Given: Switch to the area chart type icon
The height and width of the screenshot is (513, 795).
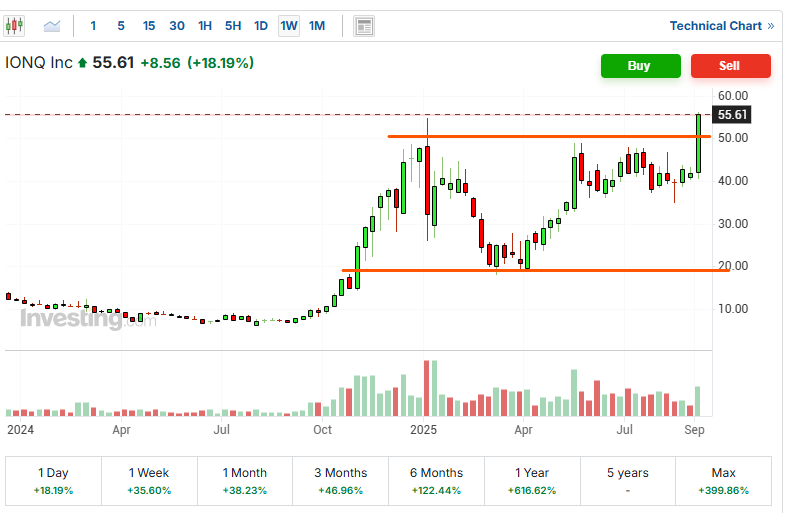Looking at the screenshot, I should coord(52,25).
